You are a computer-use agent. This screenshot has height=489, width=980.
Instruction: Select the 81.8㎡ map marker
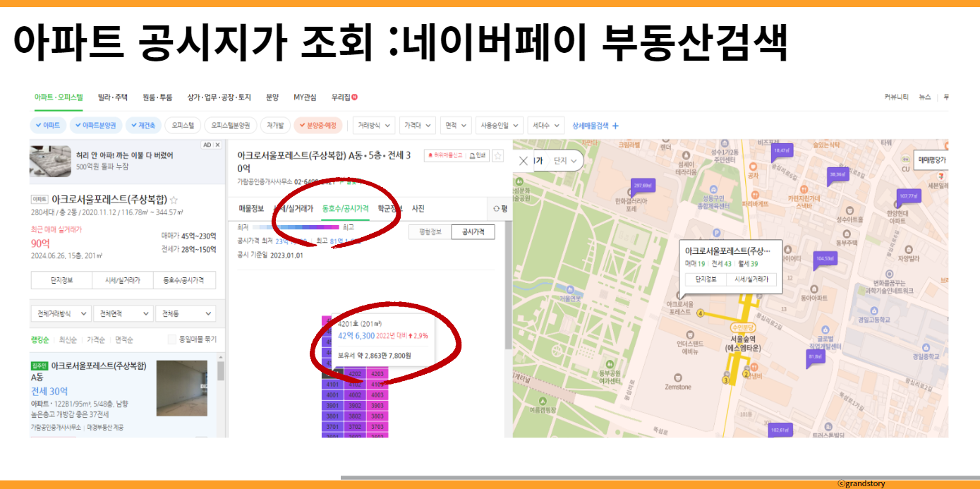[x=815, y=358]
